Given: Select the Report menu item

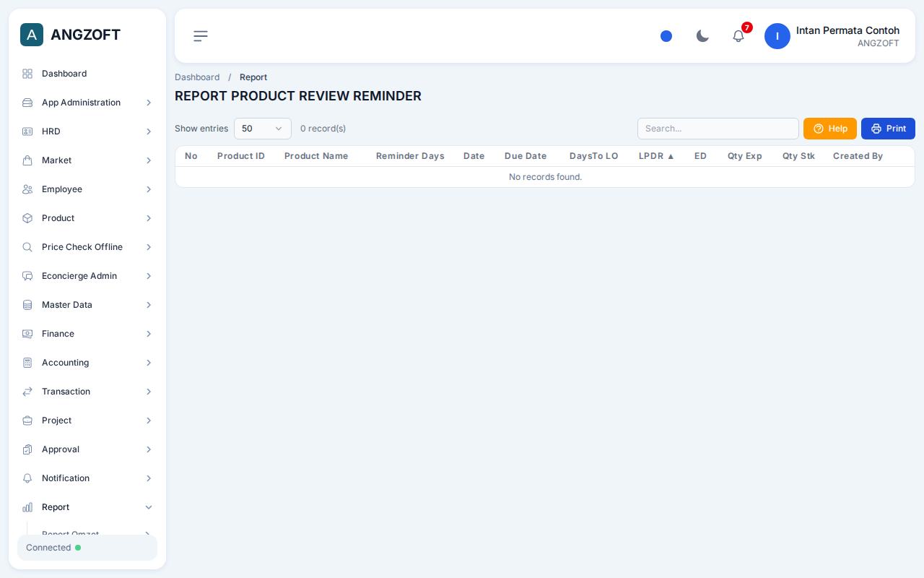Looking at the screenshot, I should 87,507.
